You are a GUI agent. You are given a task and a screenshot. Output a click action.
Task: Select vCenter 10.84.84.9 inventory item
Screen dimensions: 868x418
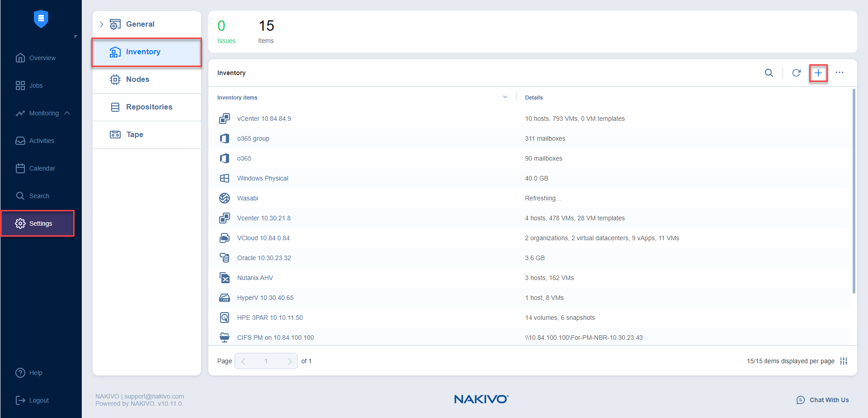264,119
